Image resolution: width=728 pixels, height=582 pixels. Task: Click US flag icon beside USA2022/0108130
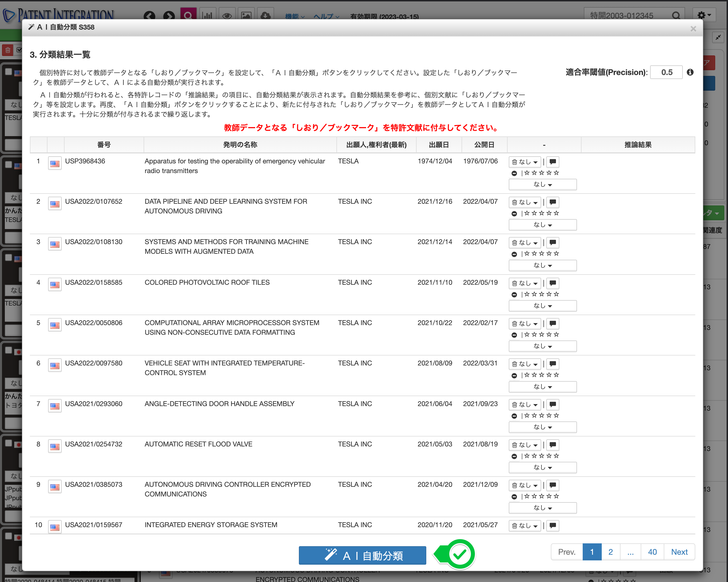(x=55, y=244)
